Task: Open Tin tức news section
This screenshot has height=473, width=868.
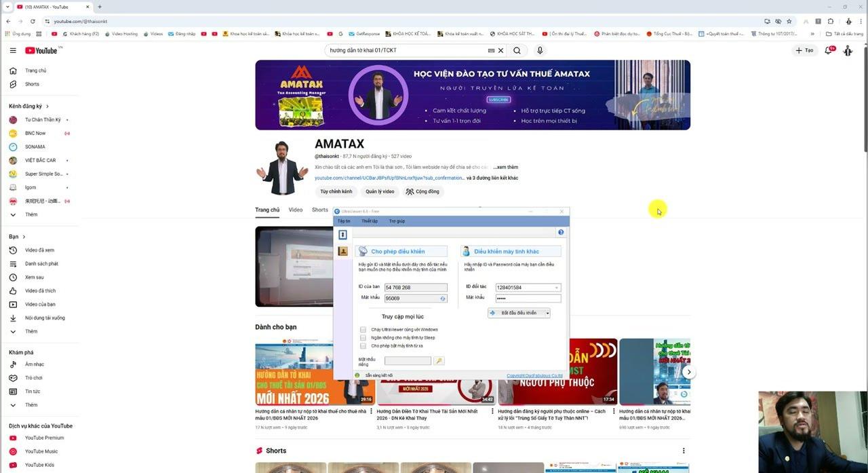Action: click(33, 392)
